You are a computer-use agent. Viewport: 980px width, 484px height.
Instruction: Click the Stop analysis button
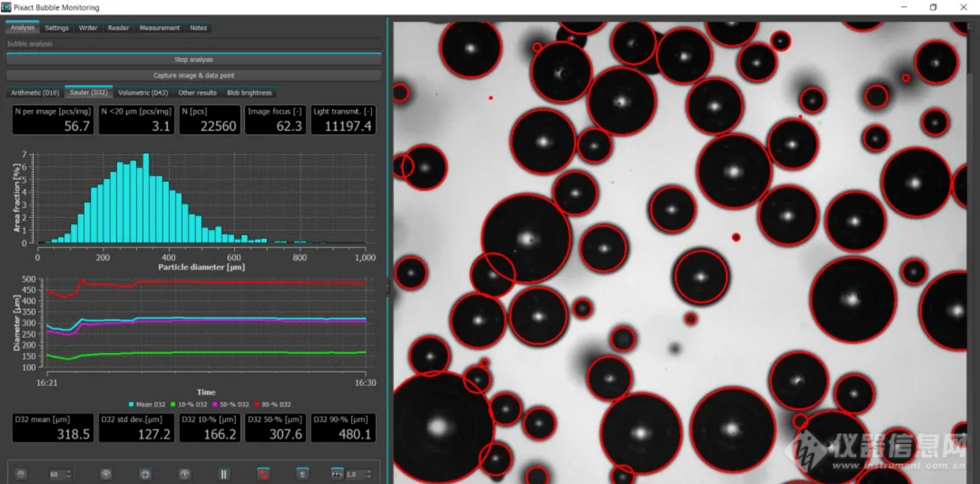[x=194, y=59]
